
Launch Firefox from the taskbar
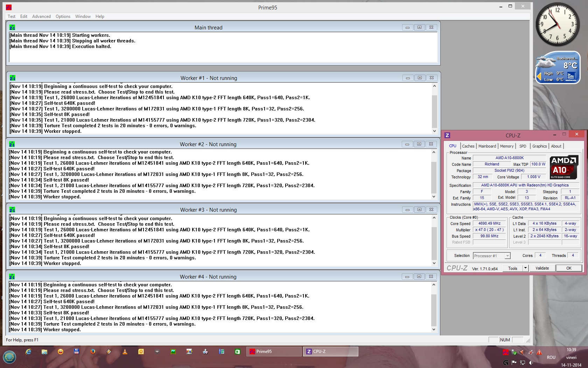pyautogui.click(x=93, y=352)
